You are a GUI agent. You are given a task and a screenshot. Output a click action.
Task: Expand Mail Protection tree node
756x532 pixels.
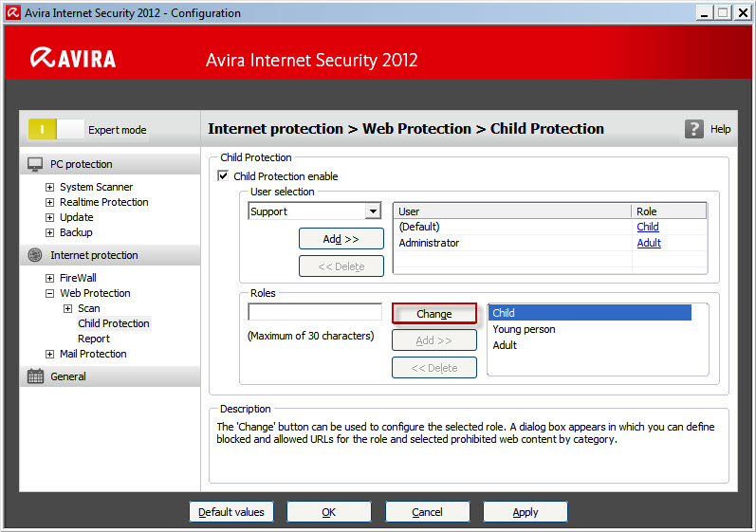point(49,354)
